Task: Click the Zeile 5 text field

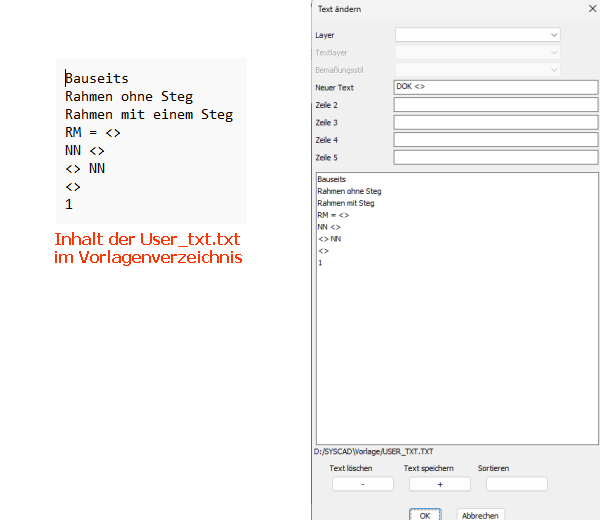Action: coord(495,157)
